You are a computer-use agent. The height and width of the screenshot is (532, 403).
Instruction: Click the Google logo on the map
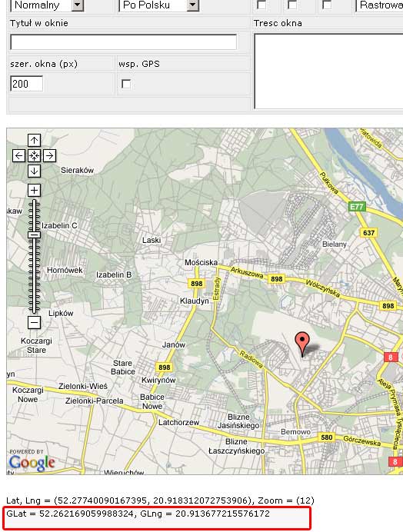(32, 463)
